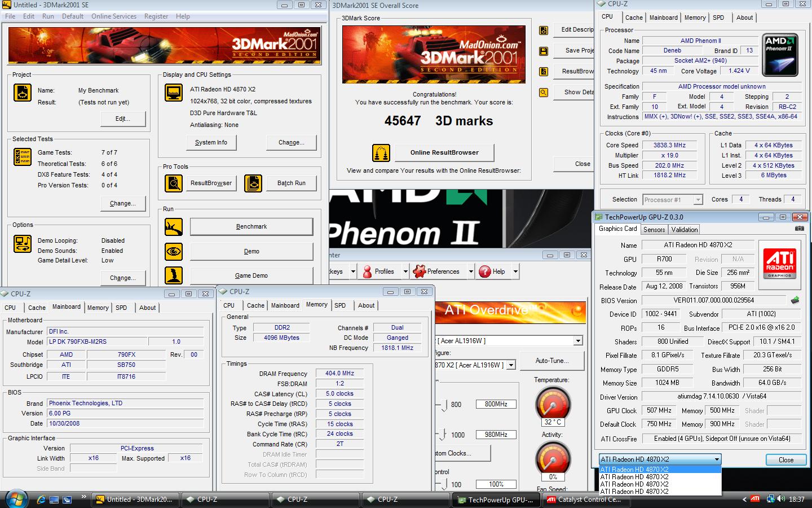Click the Preferences gear icon in Catalyst

(x=419, y=271)
